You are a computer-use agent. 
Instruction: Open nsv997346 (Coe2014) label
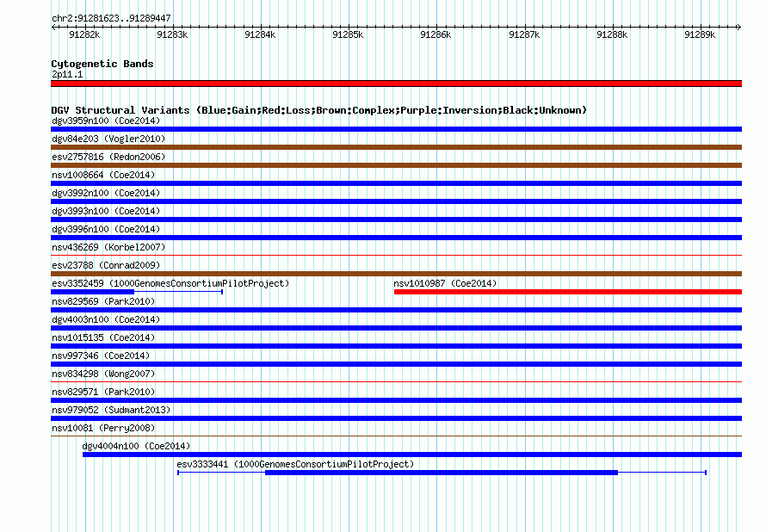tap(101, 356)
